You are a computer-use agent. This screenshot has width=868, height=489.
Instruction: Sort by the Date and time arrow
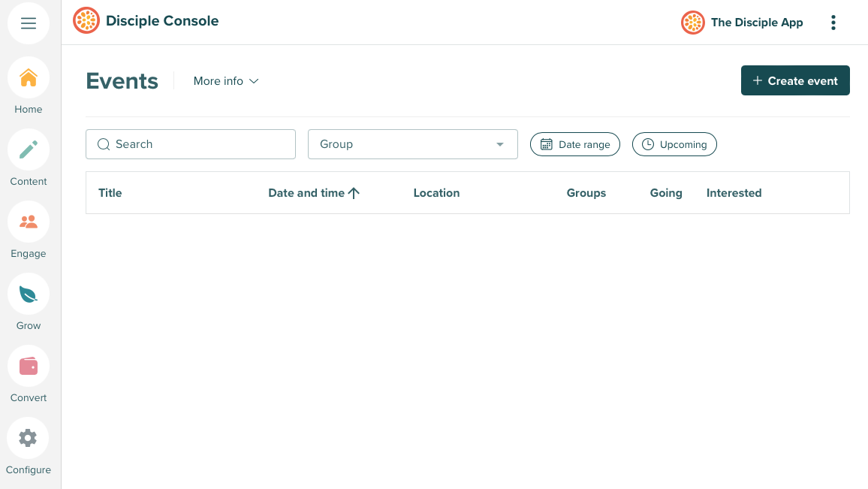point(354,193)
